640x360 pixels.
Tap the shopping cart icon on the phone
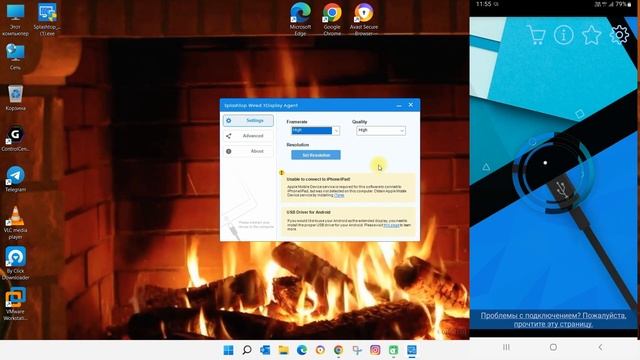[536, 35]
